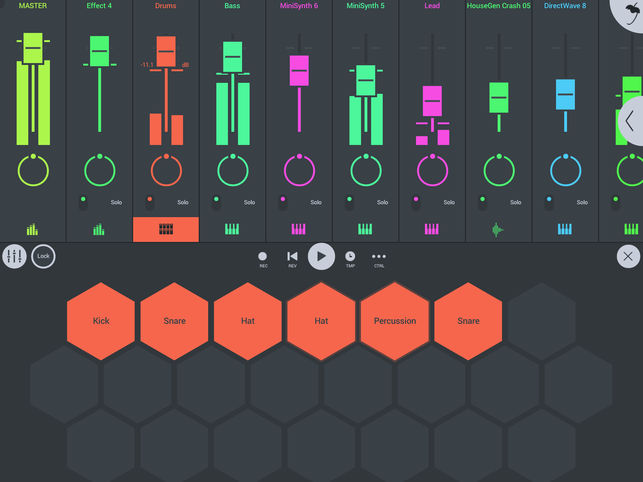Image resolution: width=643 pixels, height=482 pixels.
Task: Open the CTRL three-dots menu
Action: point(379,260)
